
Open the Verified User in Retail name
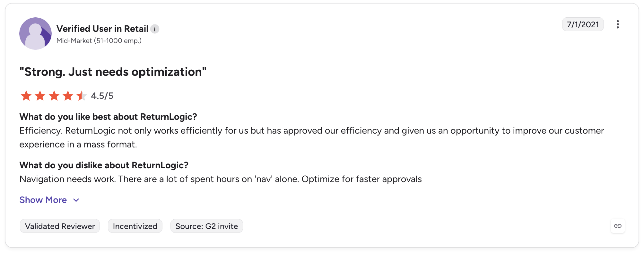102,29
